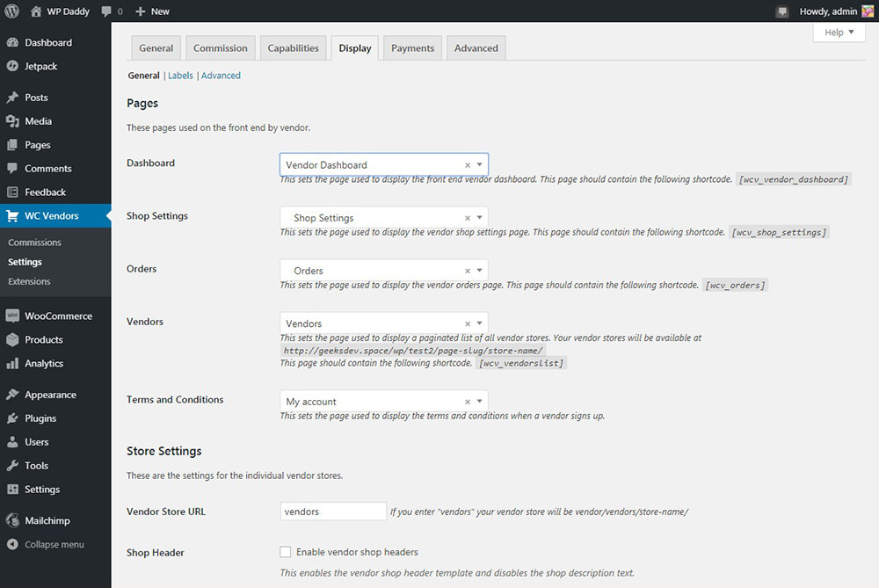
Task: Clear the My account selection with x
Action: [x=467, y=402]
